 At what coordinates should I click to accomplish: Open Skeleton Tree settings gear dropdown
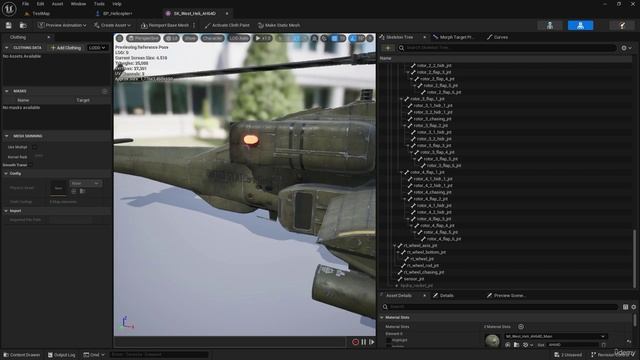coord(626,48)
